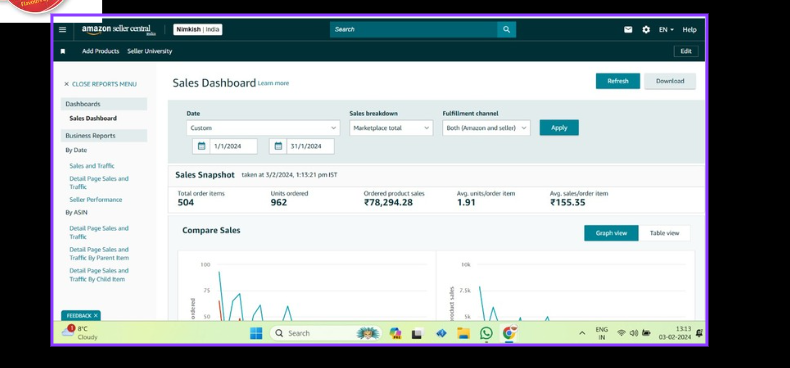Open Detail Page Sales and Traffic By Child Item
790x368 pixels.
coord(99,275)
